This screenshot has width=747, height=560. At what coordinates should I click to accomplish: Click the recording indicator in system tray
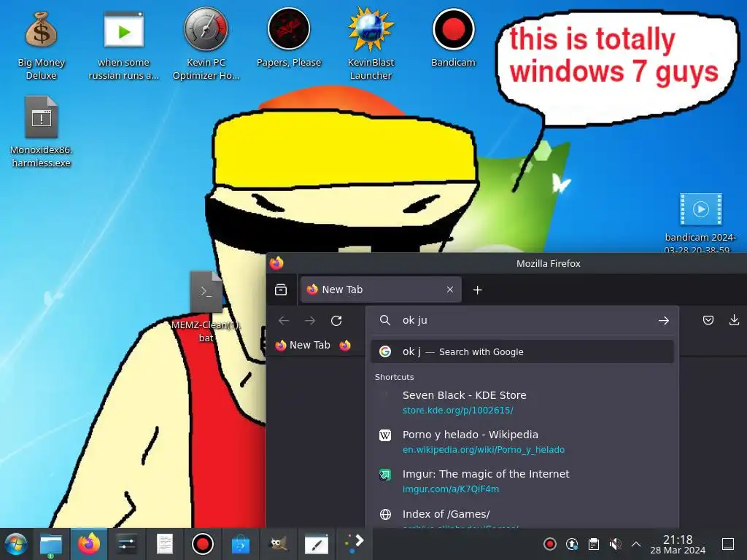(x=550, y=544)
